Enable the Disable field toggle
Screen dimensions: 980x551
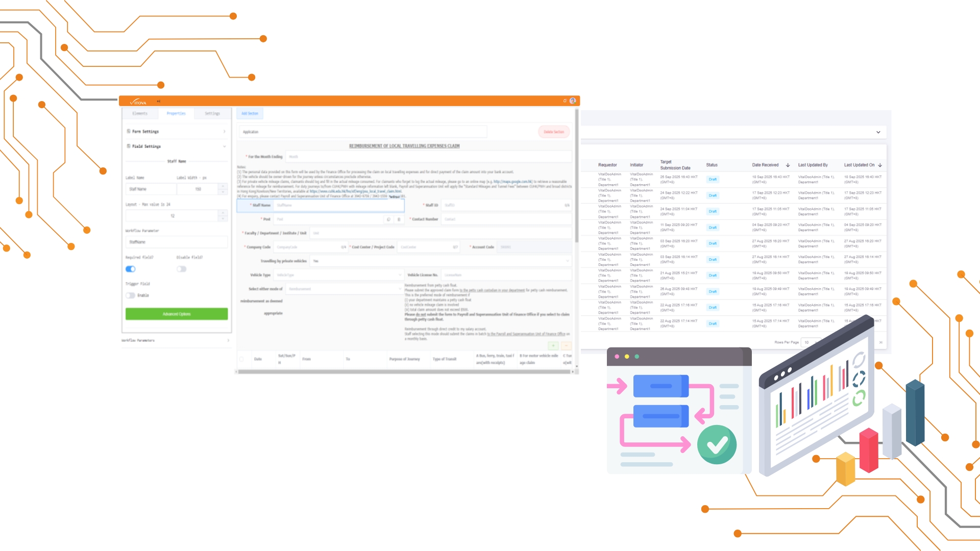point(181,269)
